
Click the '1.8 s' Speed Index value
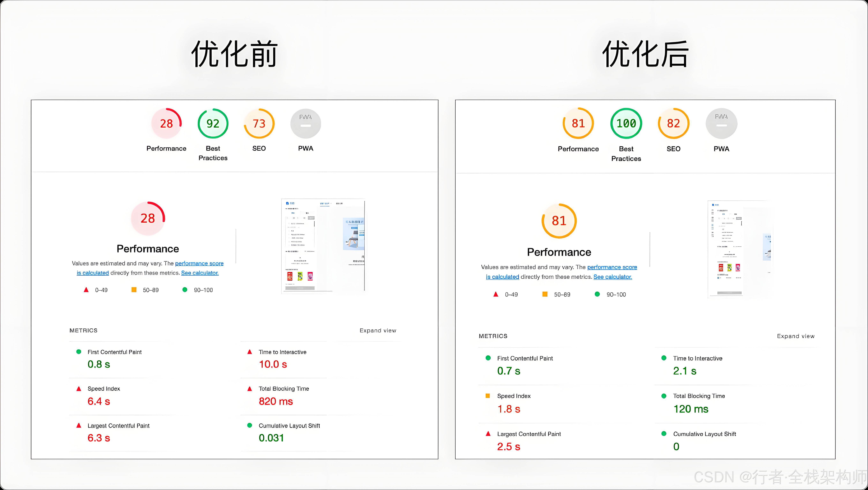click(509, 409)
